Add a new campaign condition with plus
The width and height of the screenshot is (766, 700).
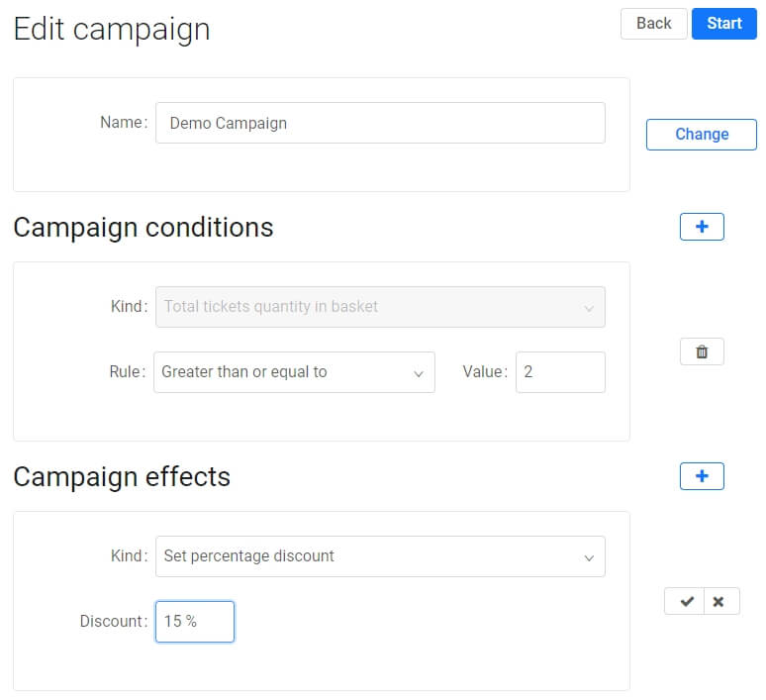702,227
